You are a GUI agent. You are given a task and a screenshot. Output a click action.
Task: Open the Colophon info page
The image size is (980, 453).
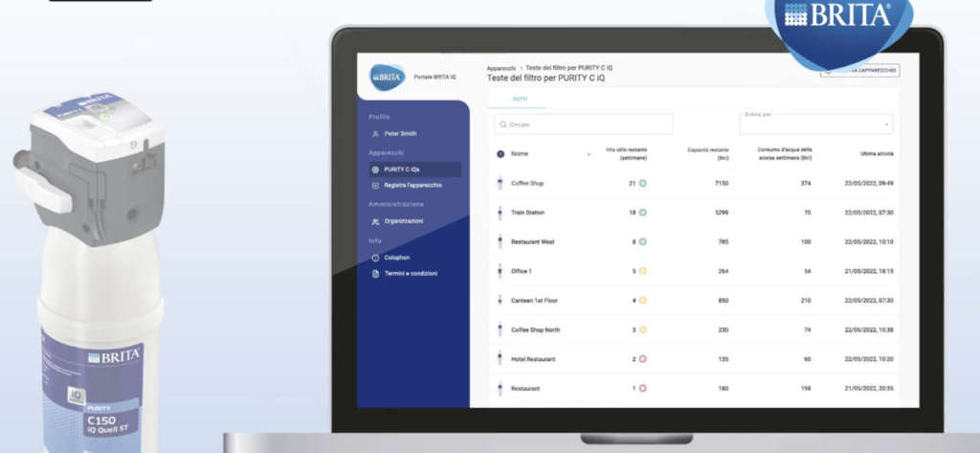[x=390, y=258]
